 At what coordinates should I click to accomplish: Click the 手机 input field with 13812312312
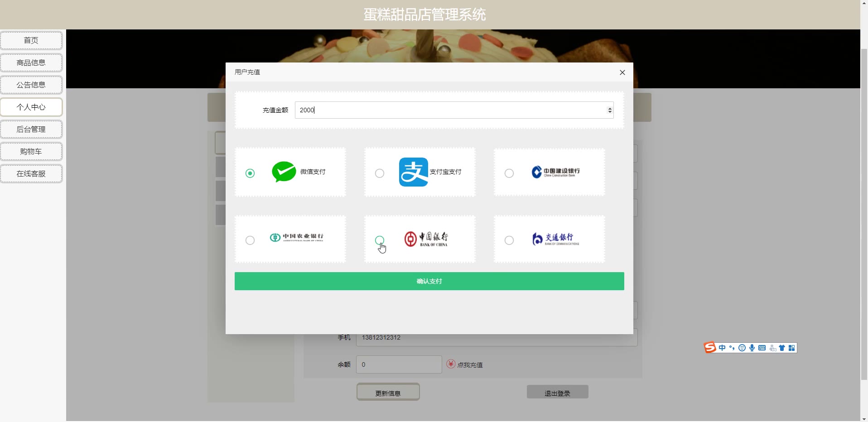497,337
